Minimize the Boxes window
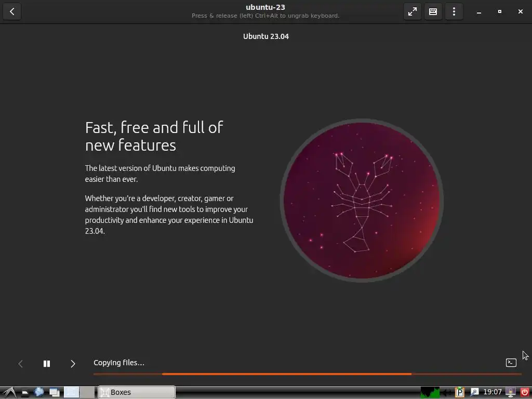This screenshot has height=399, width=532. pos(478,11)
